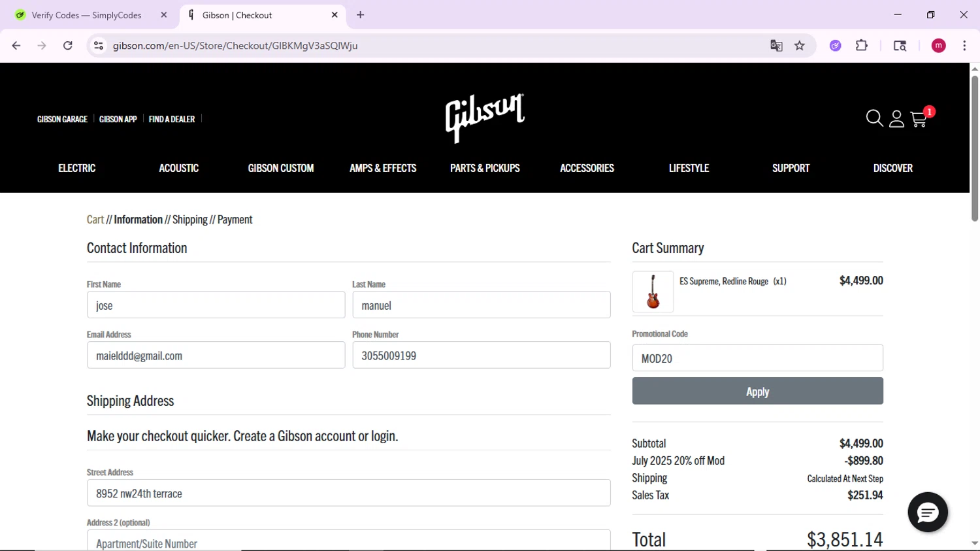Click the Promotional Code field
Screen dimensions: 980x551
pos(757,358)
